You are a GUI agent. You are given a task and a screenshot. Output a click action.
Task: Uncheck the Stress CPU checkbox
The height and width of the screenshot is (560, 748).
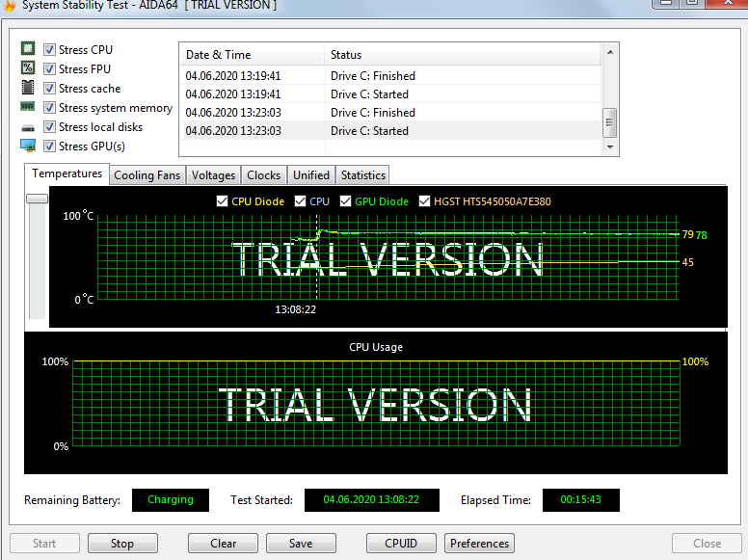point(49,49)
